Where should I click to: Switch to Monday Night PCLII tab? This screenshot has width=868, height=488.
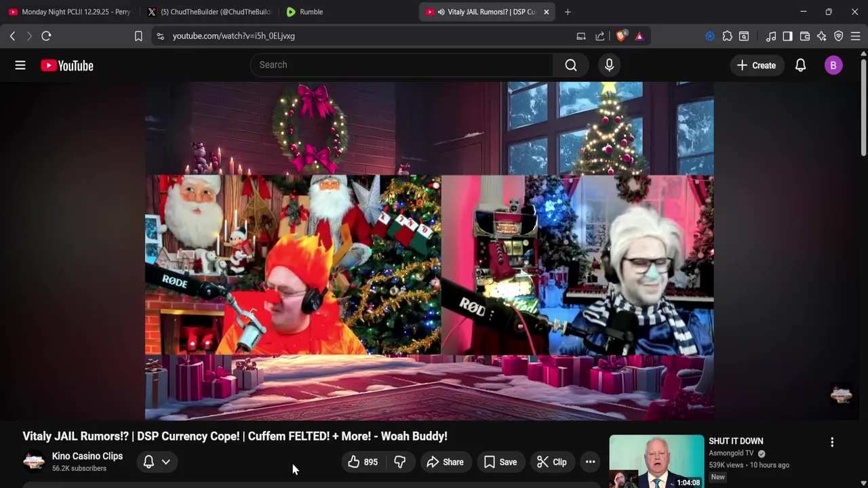click(x=69, y=12)
